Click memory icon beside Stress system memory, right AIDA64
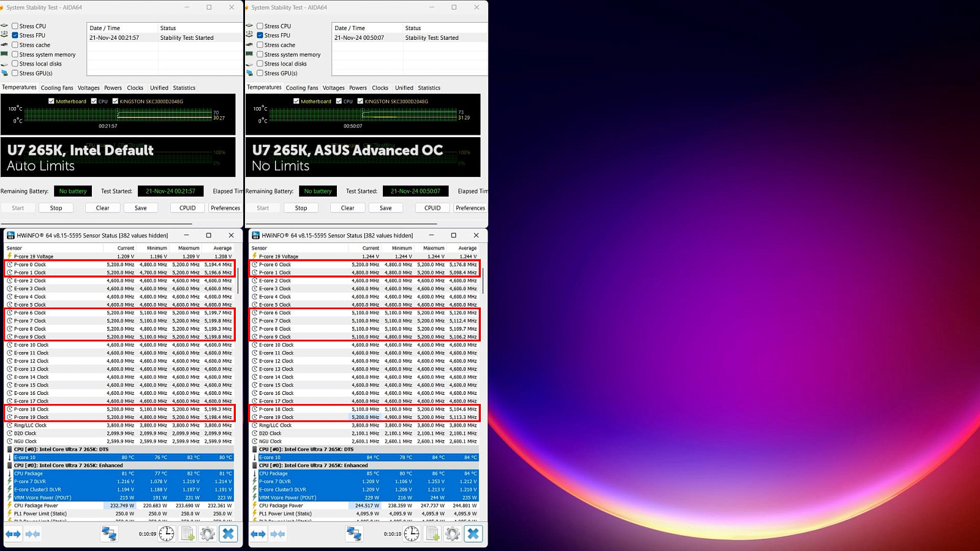 (249, 54)
